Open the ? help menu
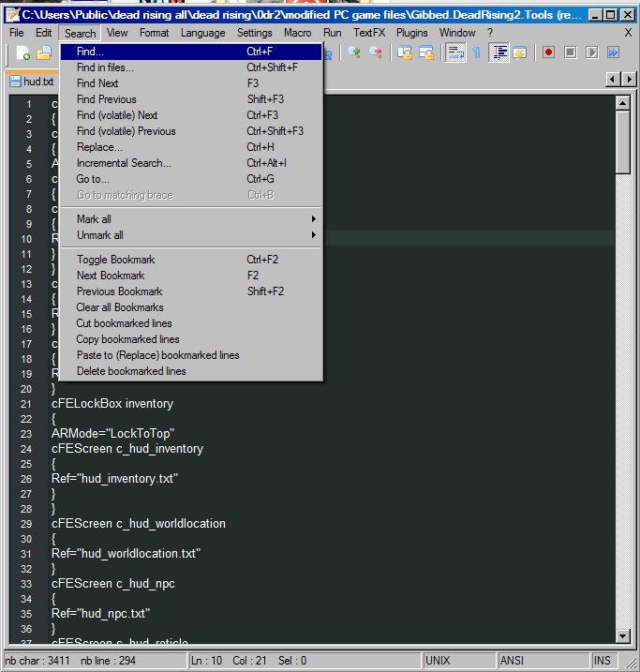 click(490, 33)
